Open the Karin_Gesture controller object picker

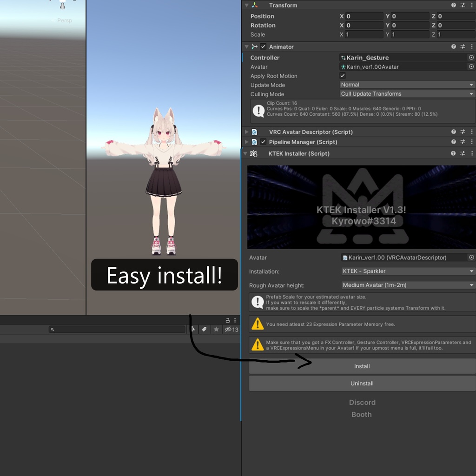point(471,57)
